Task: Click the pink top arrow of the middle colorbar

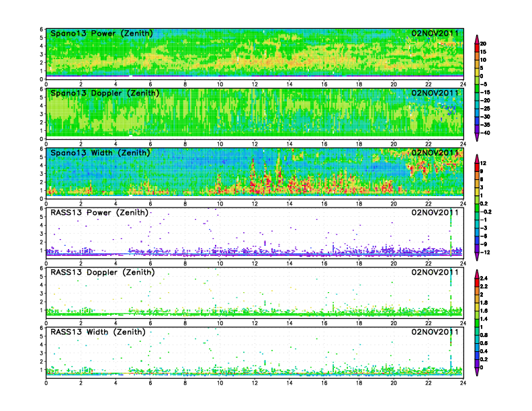Action: click(x=477, y=158)
